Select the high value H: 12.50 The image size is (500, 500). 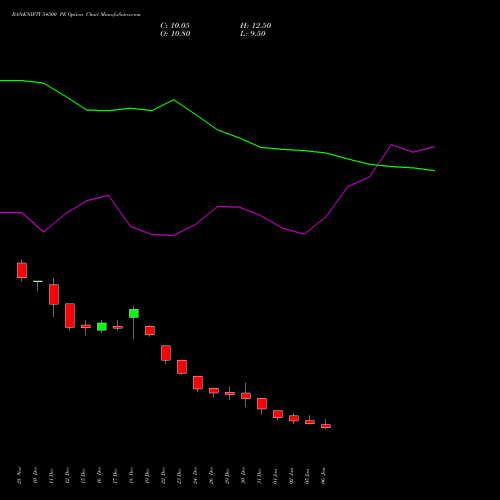tap(256, 26)
